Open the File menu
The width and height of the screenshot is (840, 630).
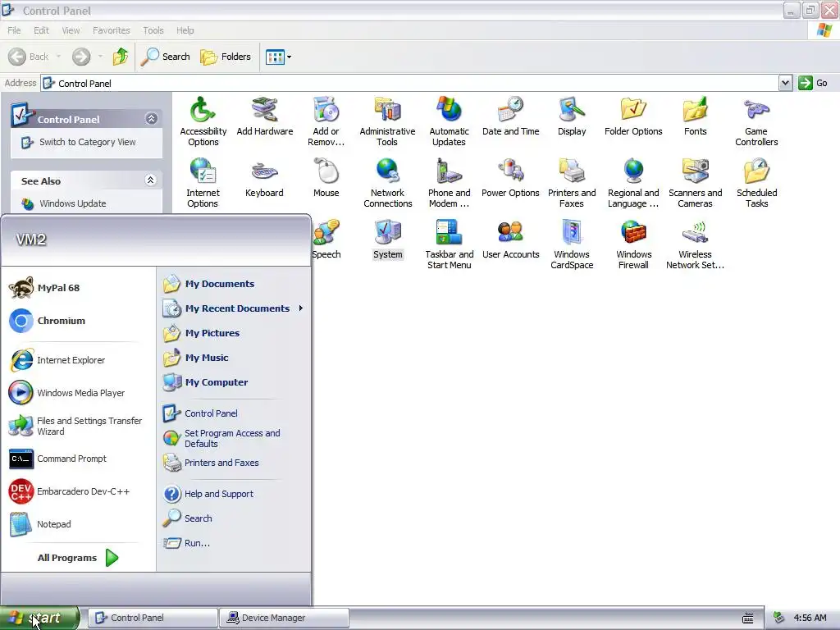tap(14, 30)
